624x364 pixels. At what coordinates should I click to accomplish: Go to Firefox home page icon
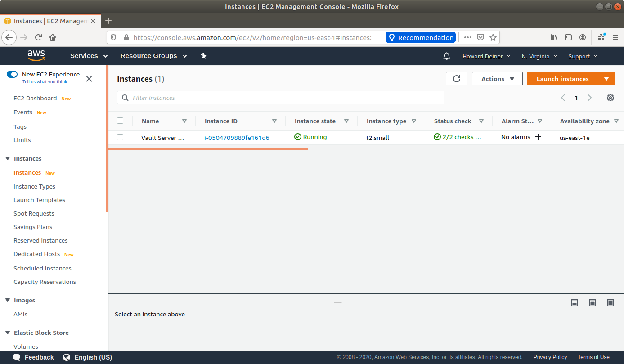[x=53, y=37]
